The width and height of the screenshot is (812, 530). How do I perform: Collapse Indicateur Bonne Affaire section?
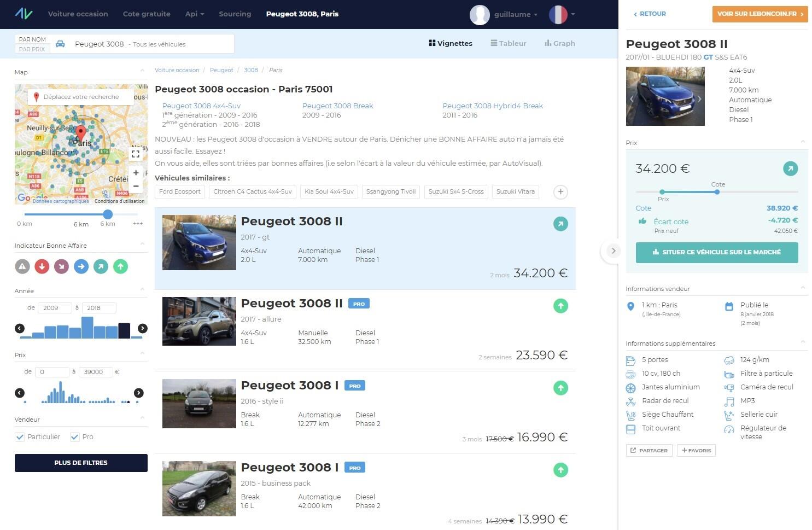click(x=142, y=244)
